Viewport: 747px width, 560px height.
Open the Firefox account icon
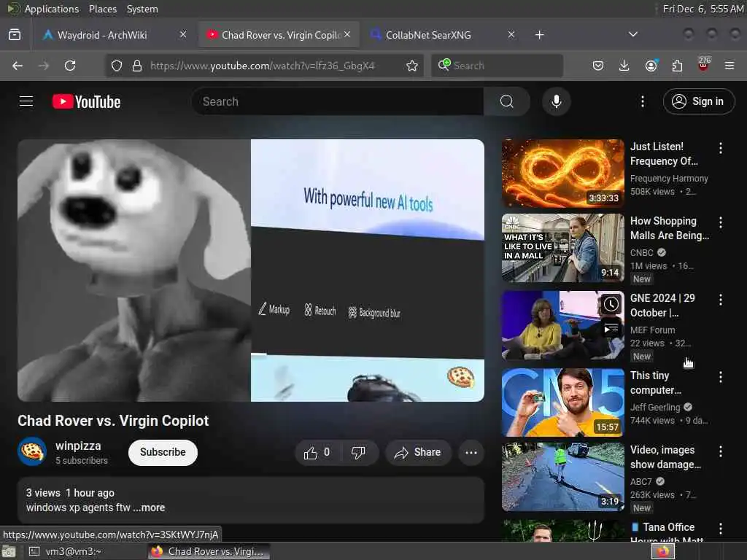pyautogui.click(x=651, y=66)
